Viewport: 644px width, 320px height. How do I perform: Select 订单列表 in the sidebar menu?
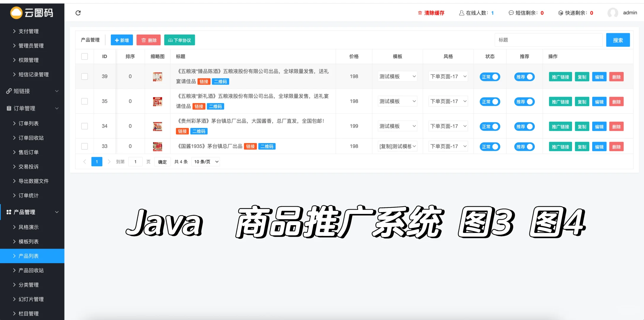[x=28, y=123]
